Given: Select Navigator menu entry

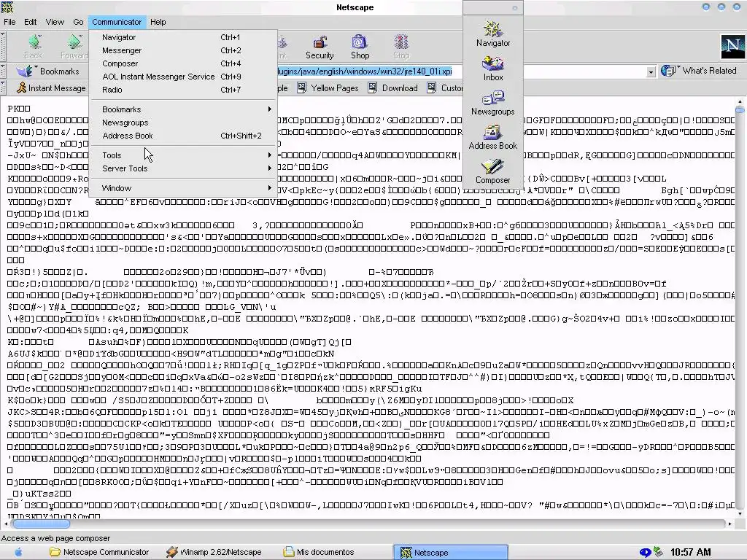Looking at the screenshot, I should [183, 37].
